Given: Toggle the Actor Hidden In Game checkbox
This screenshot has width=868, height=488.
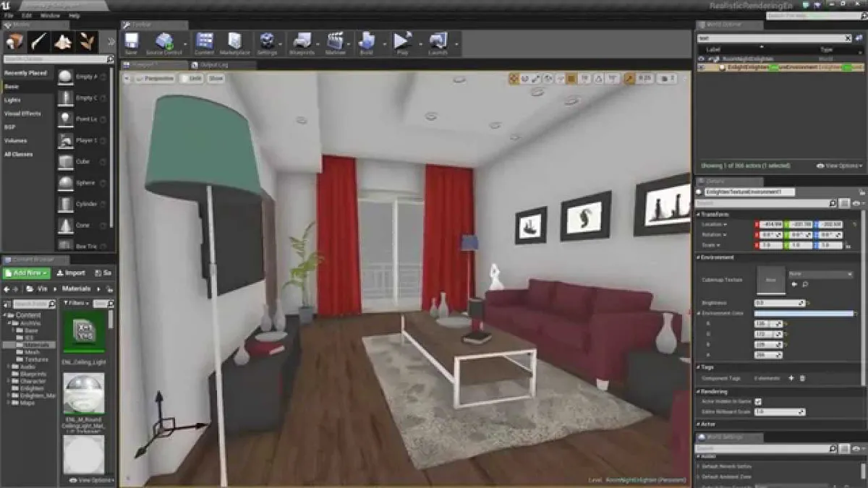Looking at the screenshot, I should (x=758, y=401).
